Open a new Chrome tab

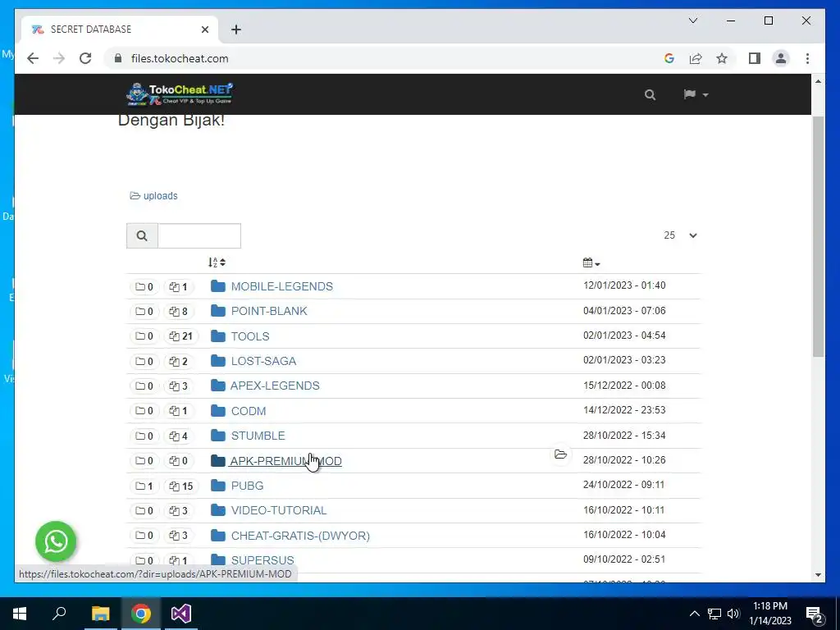pyautogui.click(x=236, y=30)
